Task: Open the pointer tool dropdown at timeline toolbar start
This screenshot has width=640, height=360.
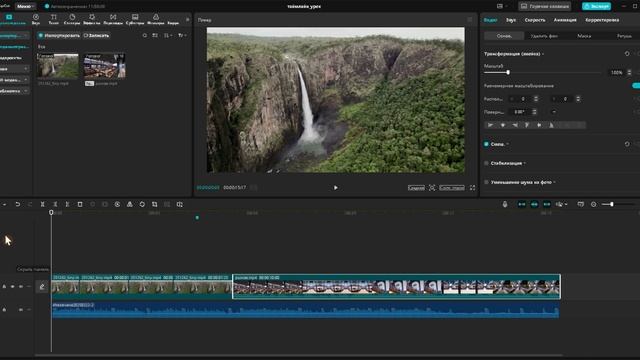Action: tap(4, 204)
